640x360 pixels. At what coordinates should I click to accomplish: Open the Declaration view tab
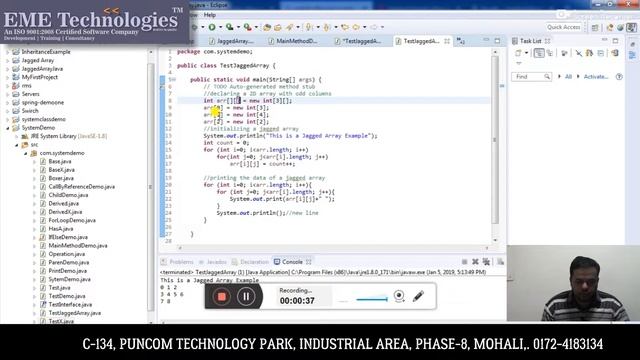(x=250, y=262)
